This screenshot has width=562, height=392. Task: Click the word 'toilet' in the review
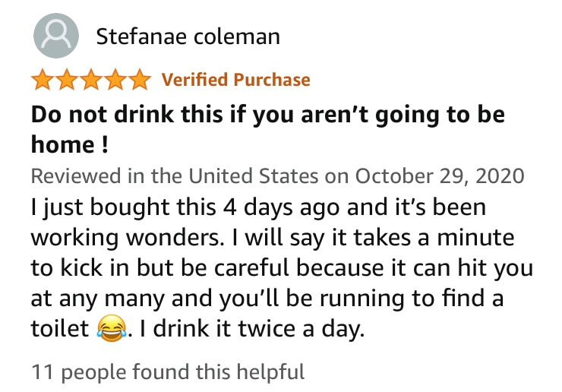[x=60, y=328]
